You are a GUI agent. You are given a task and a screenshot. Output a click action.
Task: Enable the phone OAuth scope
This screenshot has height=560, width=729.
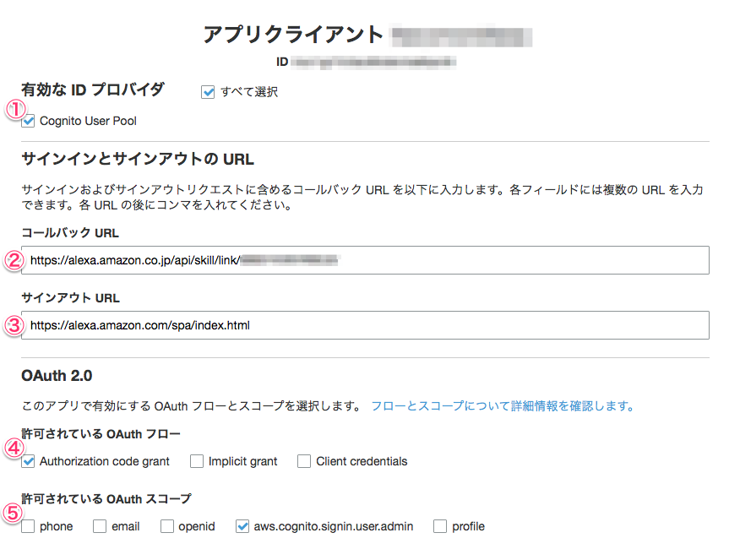(x=29, y=526)
